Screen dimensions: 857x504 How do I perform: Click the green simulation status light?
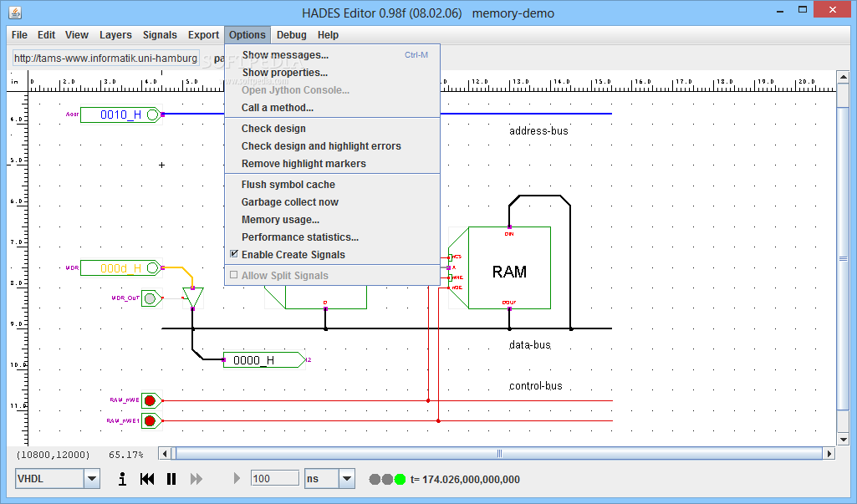click(x=400, y=480)
